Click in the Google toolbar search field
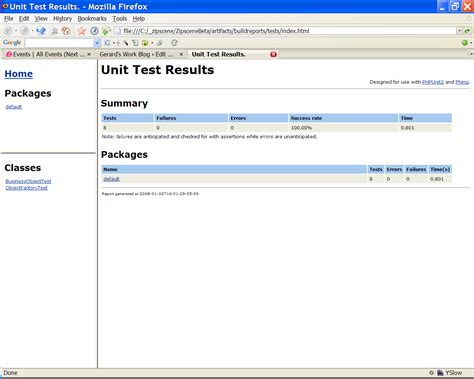The width and height of the screenshot is (474, 379). point(59,43)
